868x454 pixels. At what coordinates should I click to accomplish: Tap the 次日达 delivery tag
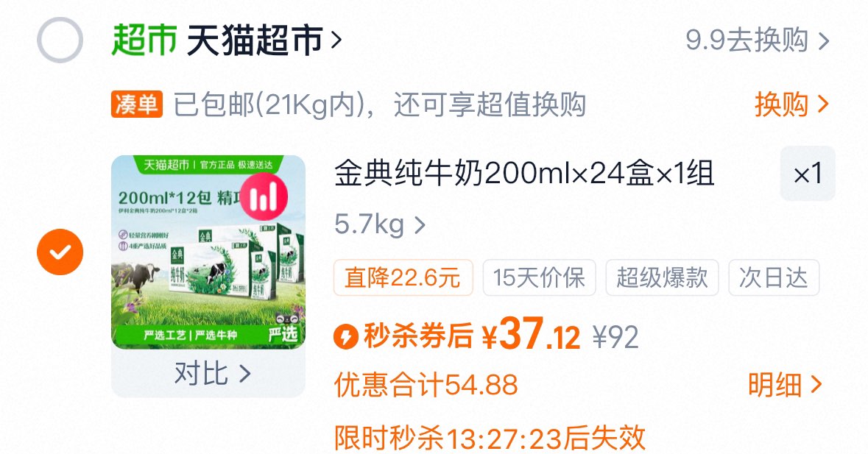coord(773,277)
